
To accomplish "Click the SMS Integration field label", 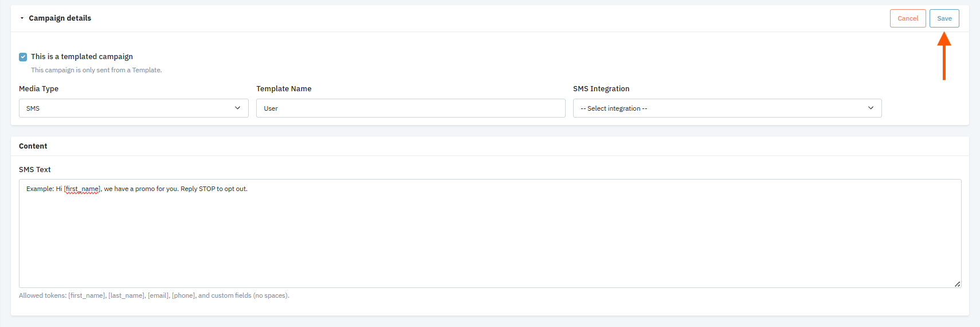I will point(601,89).
